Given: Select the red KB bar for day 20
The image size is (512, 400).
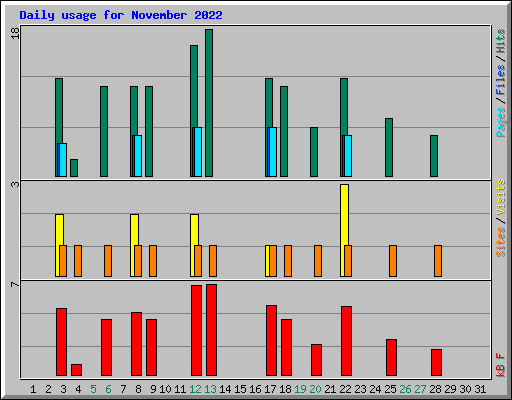Looking at the screenshot, I should [316, 360].
